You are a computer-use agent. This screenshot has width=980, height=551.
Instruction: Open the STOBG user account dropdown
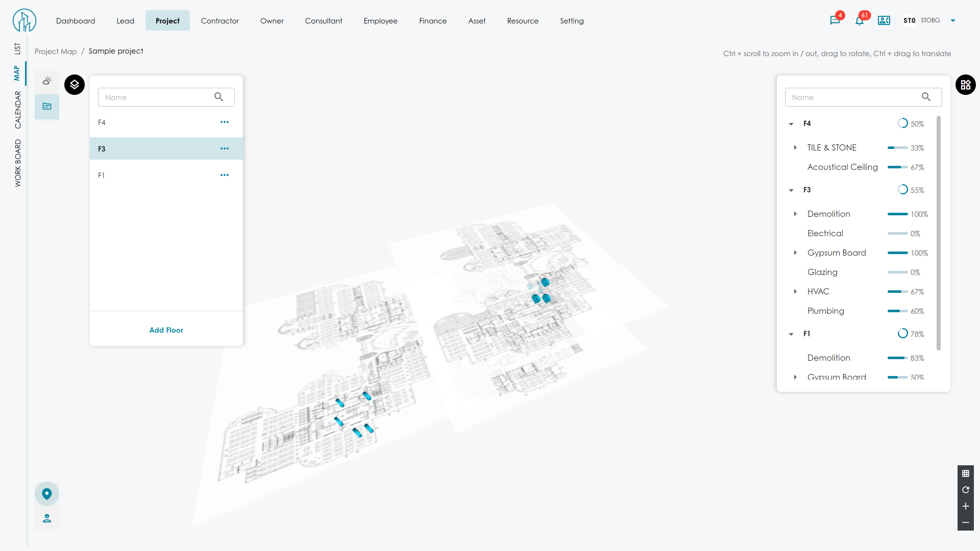pos(952,20)
